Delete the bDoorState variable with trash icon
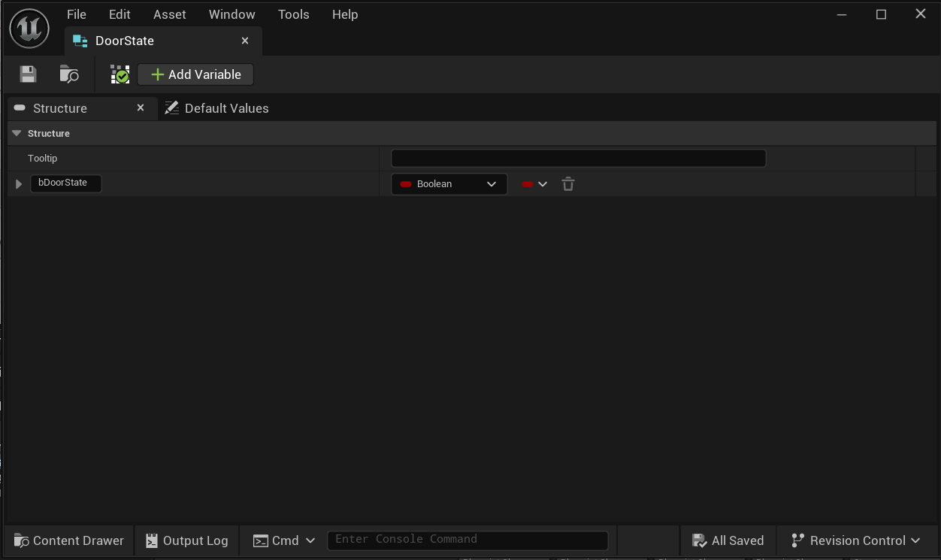Screen dimensions: 941x560 (568, 184)
